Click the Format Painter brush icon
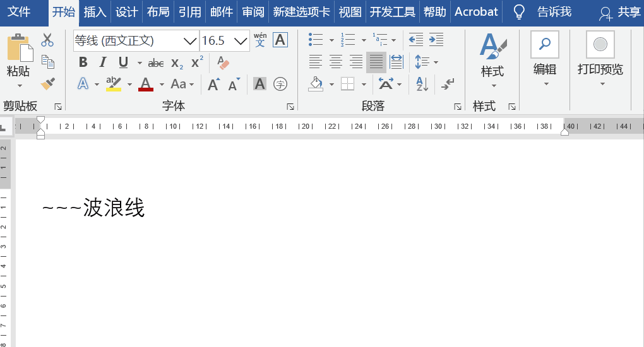Viewport: 644px width, 347px height. pyautogui.click(x=48, y=83)
